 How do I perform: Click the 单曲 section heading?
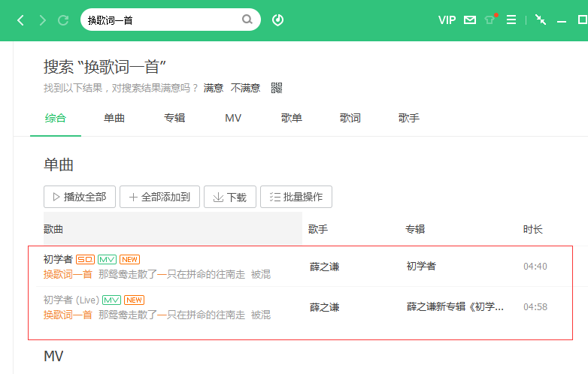[x=59, y=164]
